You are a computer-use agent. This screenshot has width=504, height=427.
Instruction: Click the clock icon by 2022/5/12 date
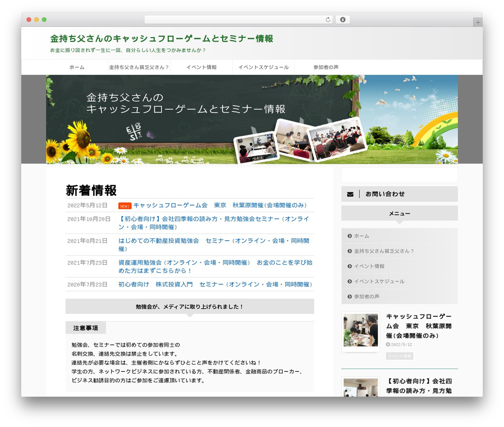point(388,344)
